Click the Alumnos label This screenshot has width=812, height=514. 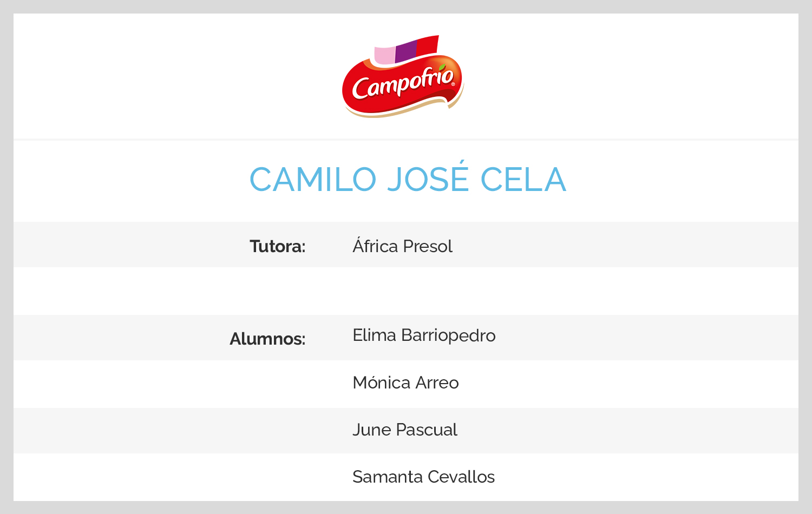[267, 339]
